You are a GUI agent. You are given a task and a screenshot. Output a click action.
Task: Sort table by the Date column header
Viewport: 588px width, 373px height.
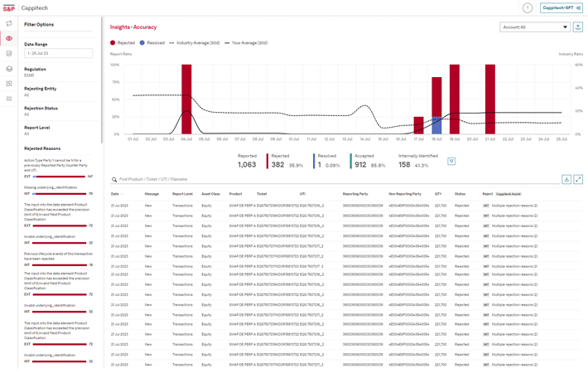coord(117,194)
